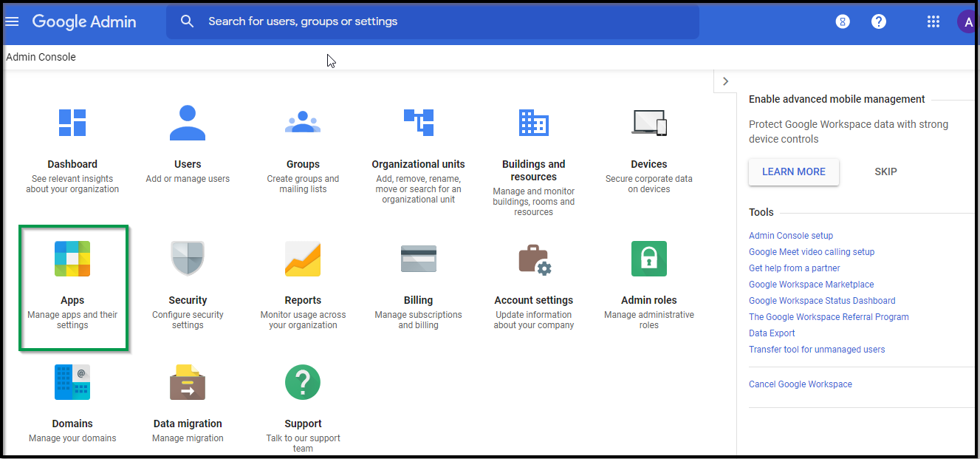Open Transfer tool for unmanaged users link

pyautogui.click(x=817, y=350)
